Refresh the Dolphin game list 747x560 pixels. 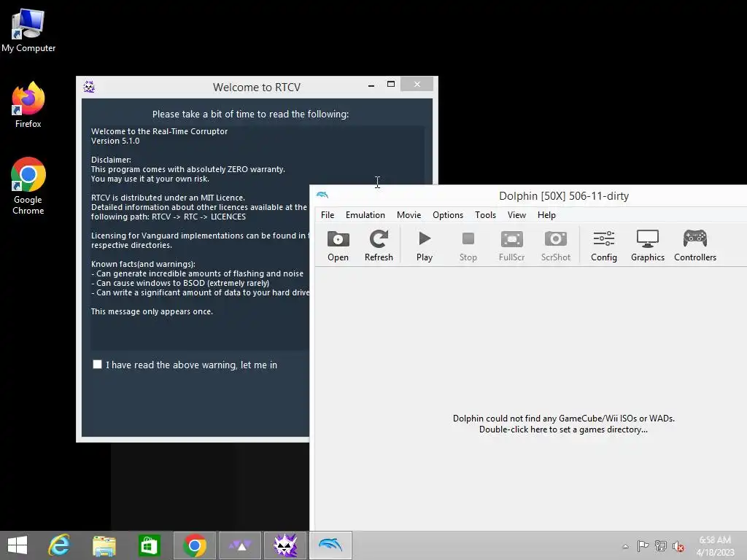point(379,245)
